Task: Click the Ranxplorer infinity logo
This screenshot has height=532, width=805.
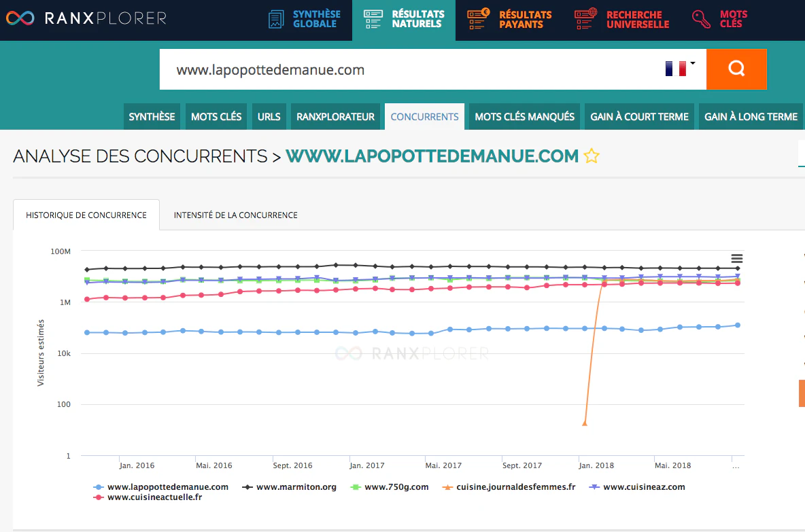Action: 20,18
